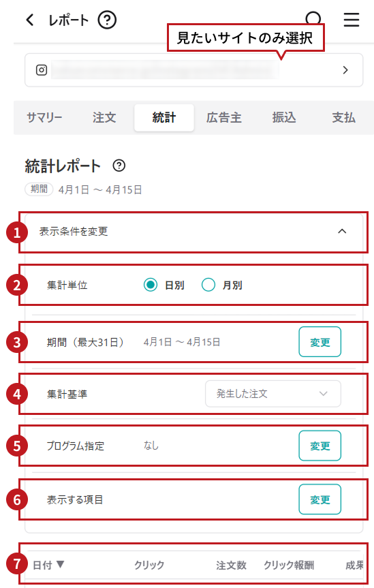374x588 pixels.
Task: Sort by 日付 descending triangle
Action: (61, 564)
